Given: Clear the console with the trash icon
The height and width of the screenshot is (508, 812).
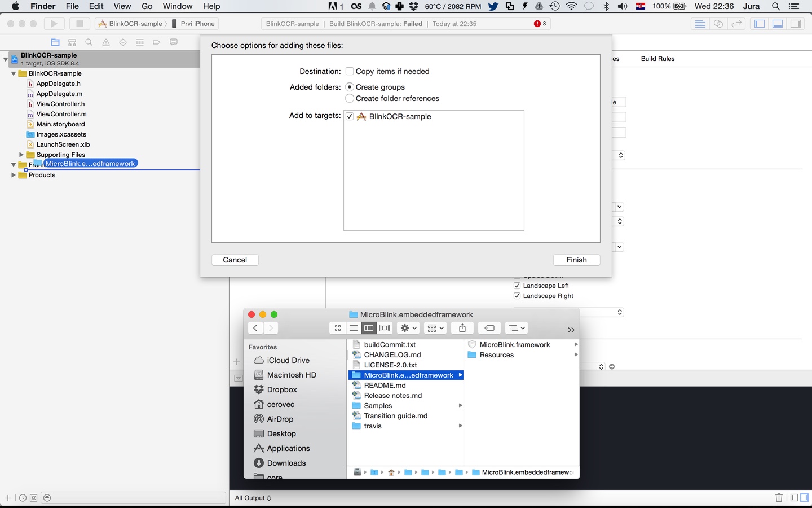Looking at the screenshot, I should (779, 497).
